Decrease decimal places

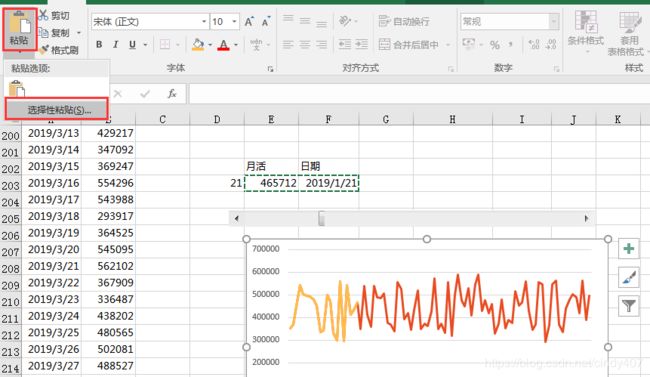point(551,44)
